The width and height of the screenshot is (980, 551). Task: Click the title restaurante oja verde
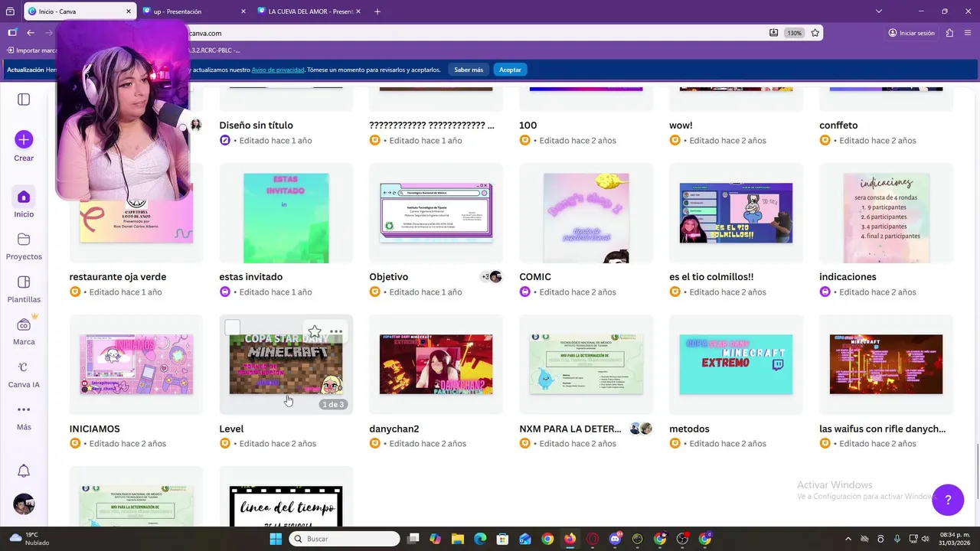(118, 277)
